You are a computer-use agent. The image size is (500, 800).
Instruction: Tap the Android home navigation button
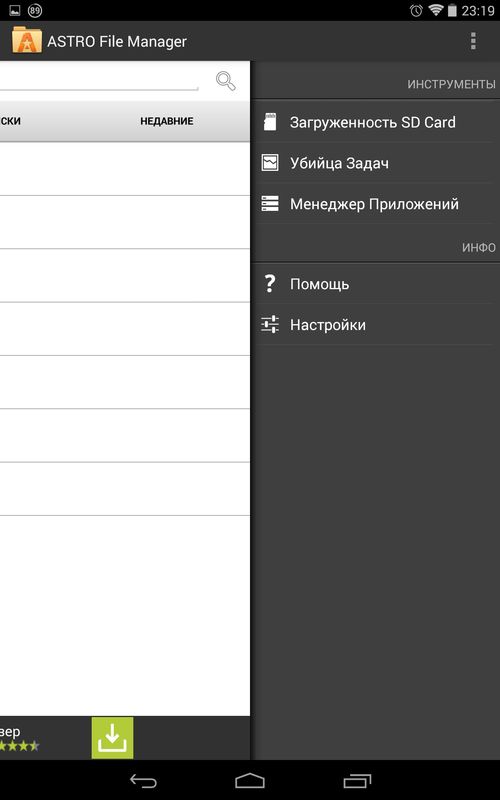250,781
